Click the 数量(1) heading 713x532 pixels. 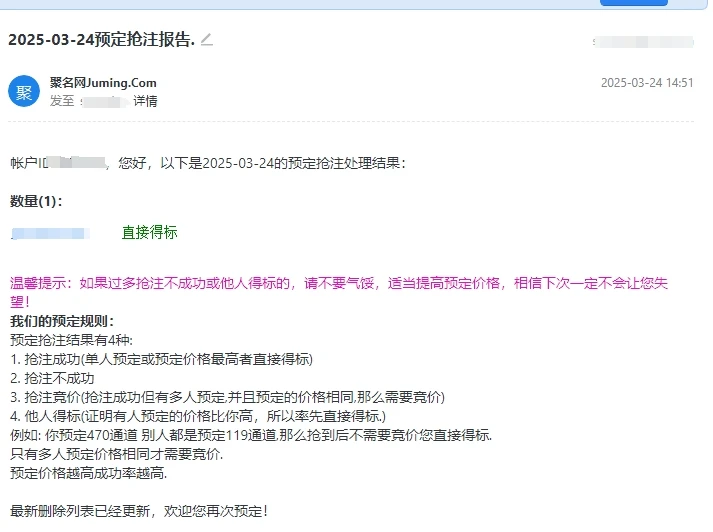point(36,201)
